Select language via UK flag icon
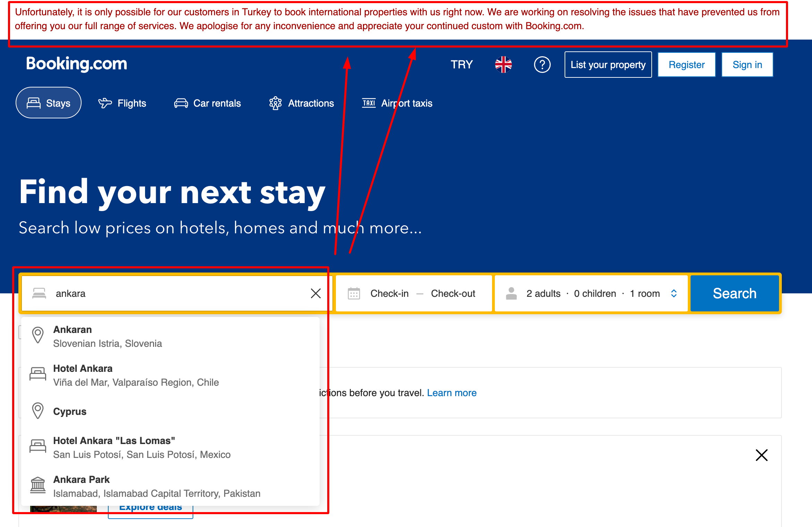Image resolution: width=812 pixels, height=527 pixels. pyautogui.click(x=503, y=65)
